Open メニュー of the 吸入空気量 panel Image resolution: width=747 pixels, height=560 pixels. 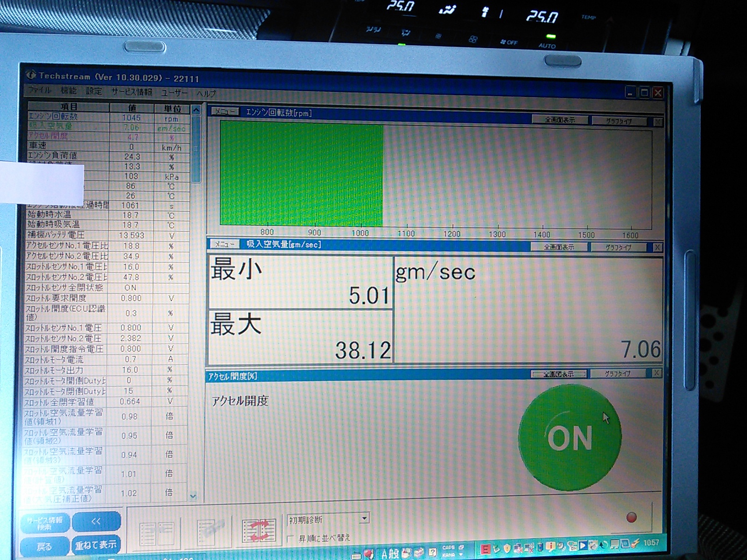pyautogui.click(x=225, y=244)
